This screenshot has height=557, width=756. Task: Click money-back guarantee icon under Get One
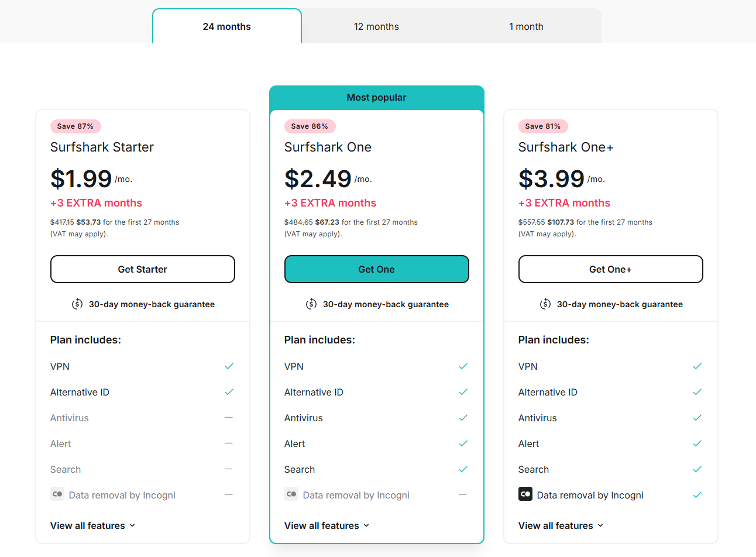[311, 304]
